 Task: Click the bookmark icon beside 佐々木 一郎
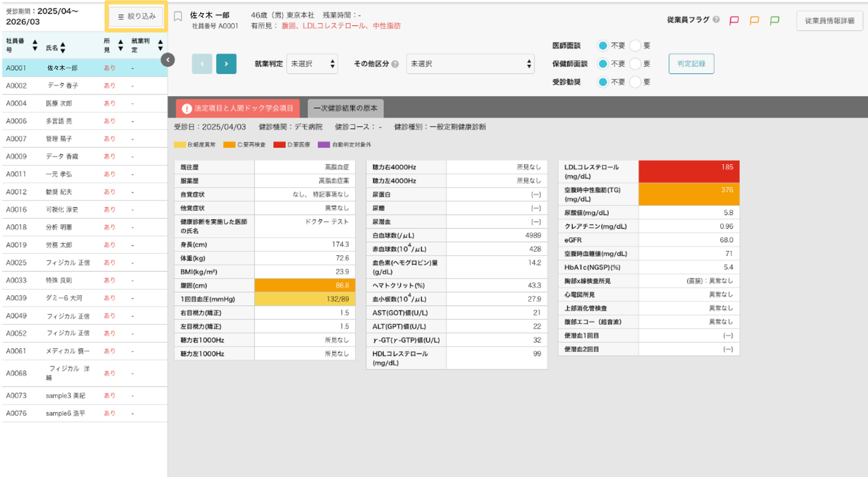point(178,17)
